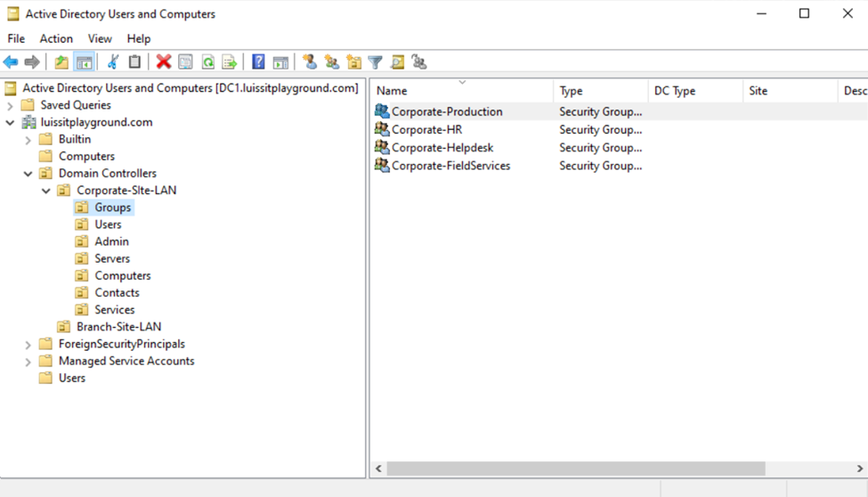This screenshot has height=497, width=868.
Task: Select the Users OU under Corporate-SIte-LAN
Action: 108,224
